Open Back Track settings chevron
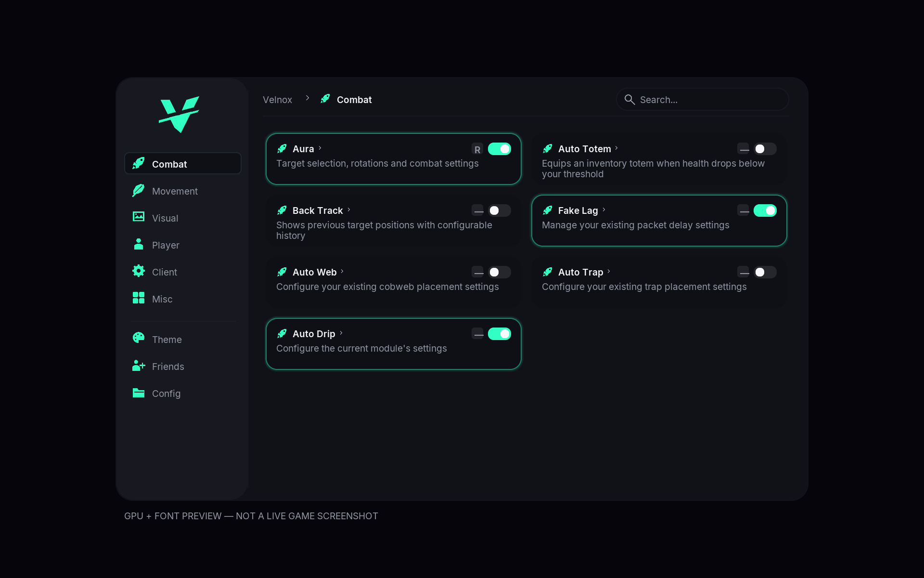The height and width of the screenshot is (578, 924). [349, 210]
